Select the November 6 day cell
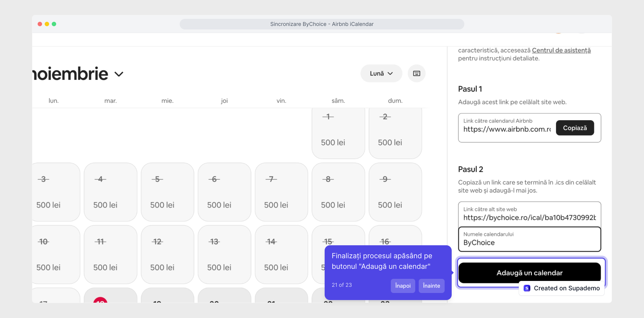This screenshot has width=644, height=318. [224, 192]
